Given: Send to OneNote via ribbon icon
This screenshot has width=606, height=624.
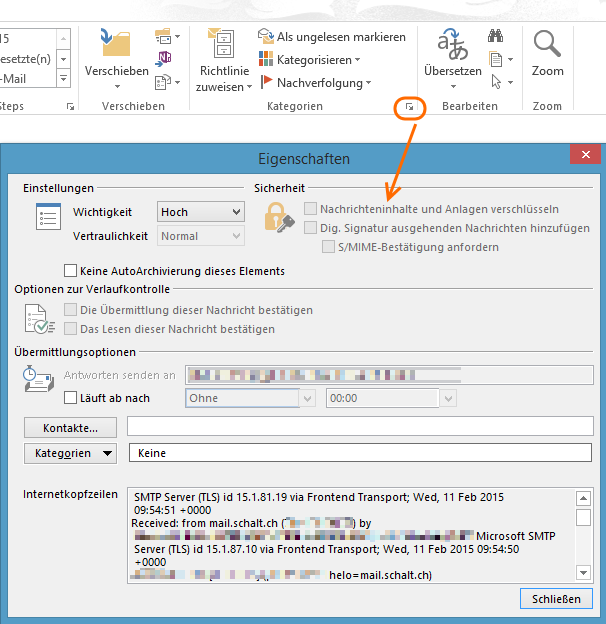Looking at the screenshot, I should 165,58.
